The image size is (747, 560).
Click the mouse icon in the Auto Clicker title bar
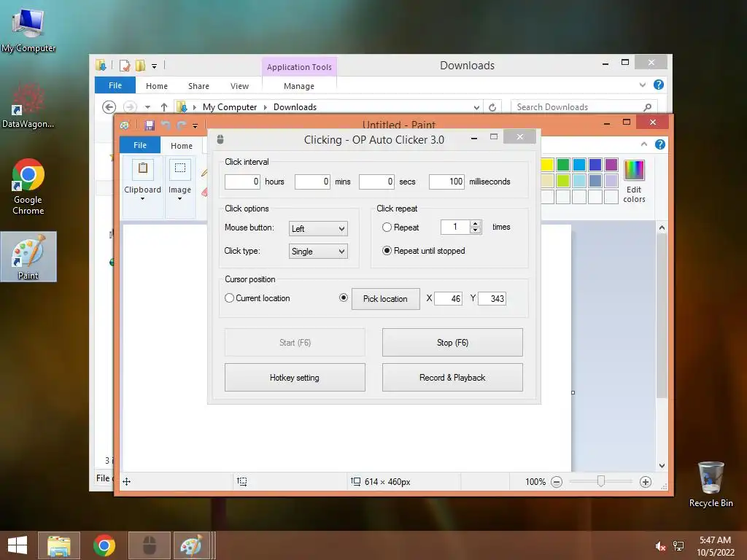(220, 139)
